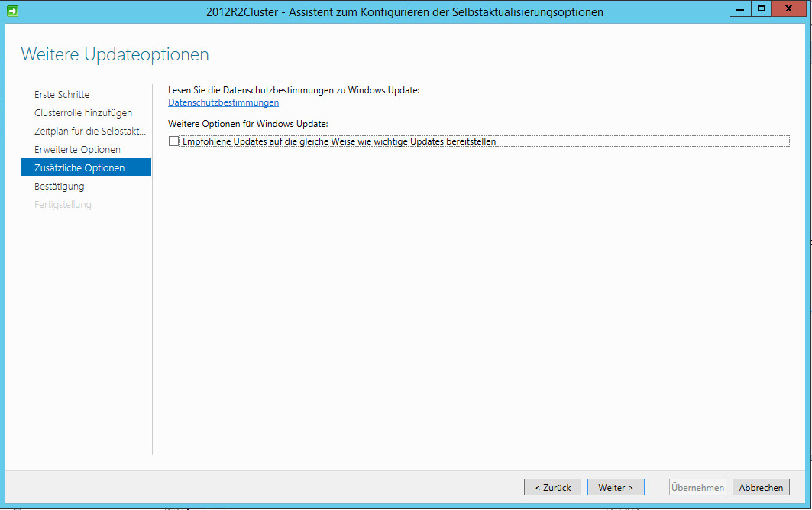
Task: Click the wizard icon in the title bar
Action: tap(12, 11)
